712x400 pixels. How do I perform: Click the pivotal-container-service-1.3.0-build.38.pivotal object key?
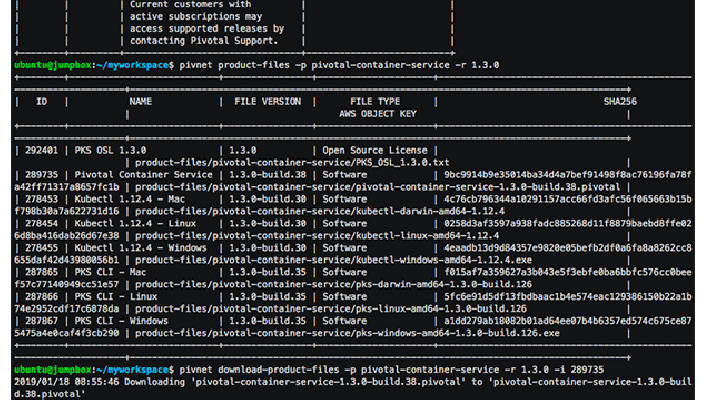click(377, 187)
